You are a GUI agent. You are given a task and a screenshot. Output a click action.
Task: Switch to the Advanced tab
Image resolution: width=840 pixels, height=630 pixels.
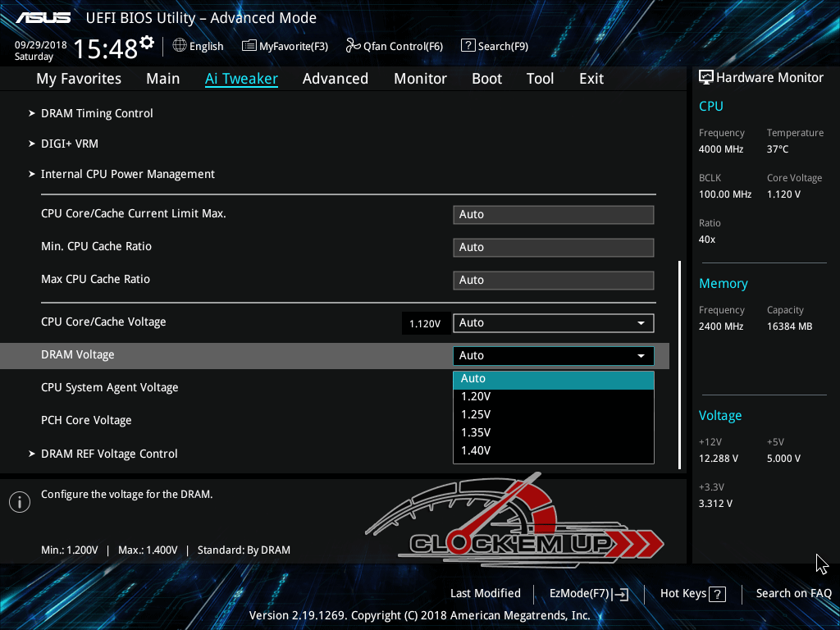(335, 79)
